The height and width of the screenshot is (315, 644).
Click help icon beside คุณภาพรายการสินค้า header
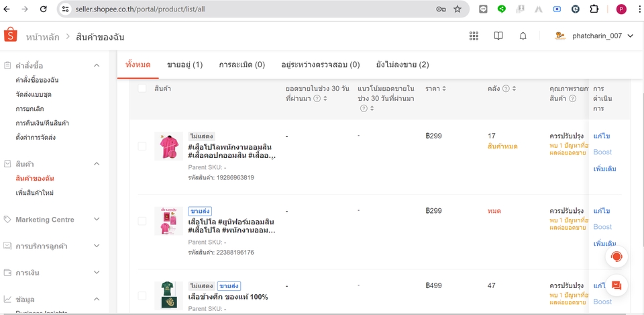click(x=572, y=98)
